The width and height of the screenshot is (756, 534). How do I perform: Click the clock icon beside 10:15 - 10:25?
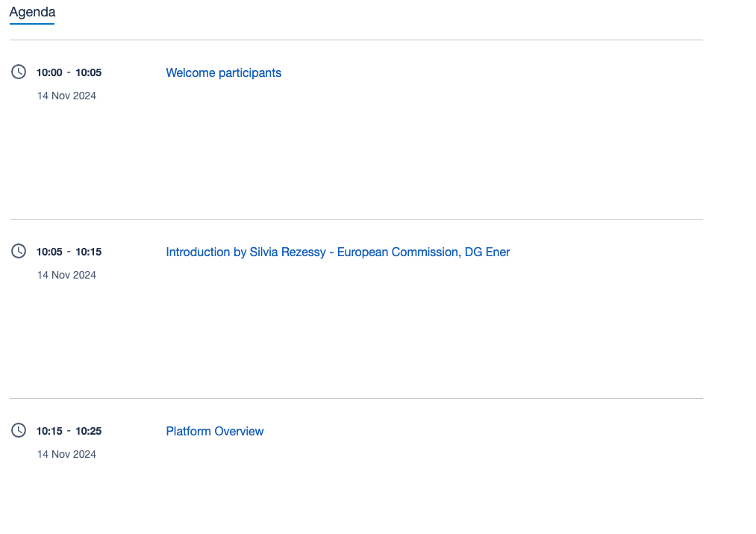(19, 430)
